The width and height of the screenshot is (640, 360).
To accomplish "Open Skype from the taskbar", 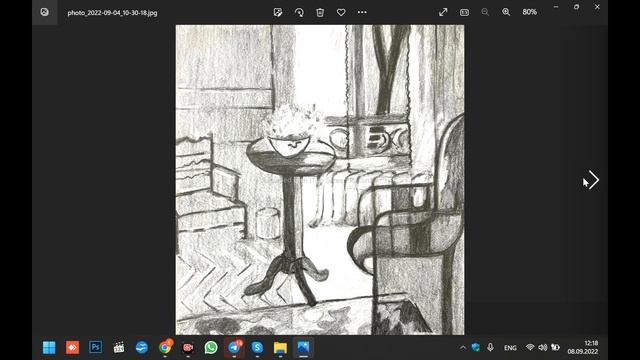I will [x=257, y=347].
